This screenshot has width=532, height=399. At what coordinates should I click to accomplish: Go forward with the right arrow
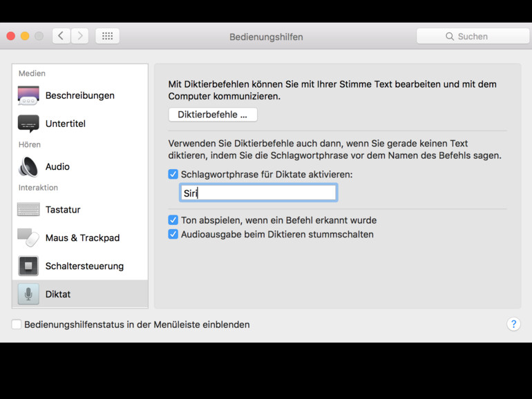[x=79, y=36]
